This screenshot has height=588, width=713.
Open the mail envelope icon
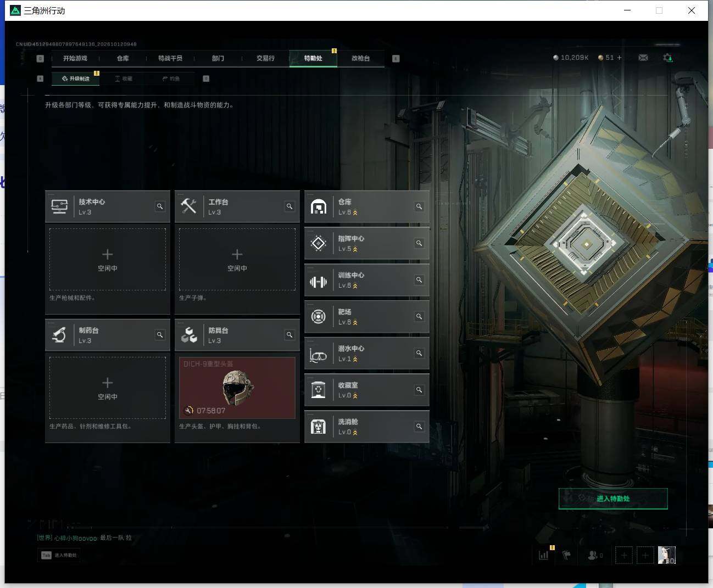pos(643,58)
